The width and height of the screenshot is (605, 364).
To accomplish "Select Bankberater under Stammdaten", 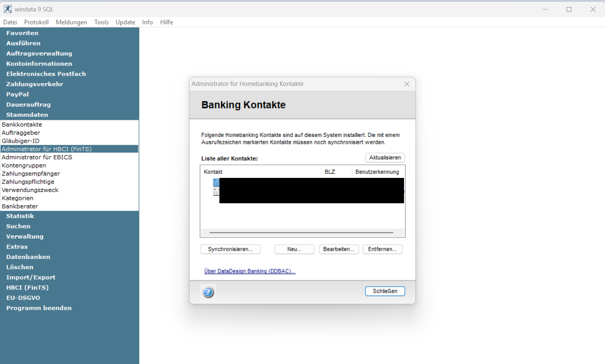I will point(69,206).
